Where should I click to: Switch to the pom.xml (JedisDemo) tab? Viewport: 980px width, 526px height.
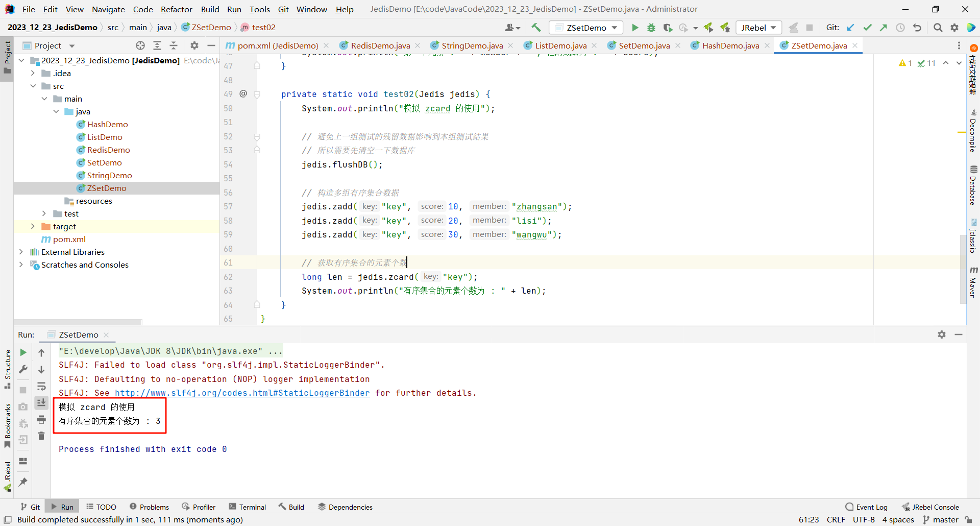point(278,45)
